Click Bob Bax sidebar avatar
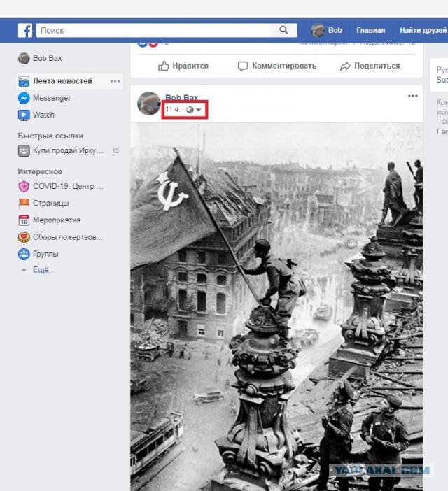Screen dimensions: 448x491 [24, 58]
